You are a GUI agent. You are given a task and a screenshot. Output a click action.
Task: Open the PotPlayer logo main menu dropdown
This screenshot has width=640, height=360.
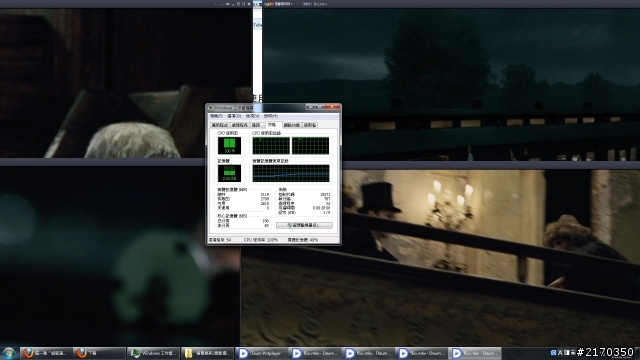coord(279,4)
